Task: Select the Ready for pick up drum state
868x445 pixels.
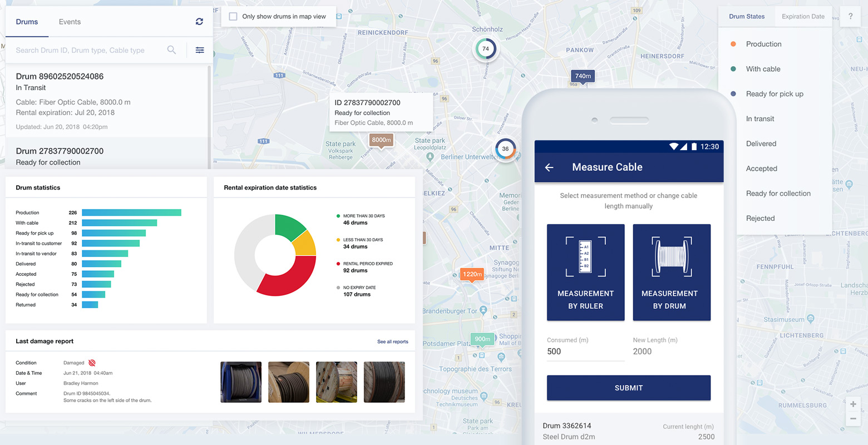Action: (x=775, y=93)
